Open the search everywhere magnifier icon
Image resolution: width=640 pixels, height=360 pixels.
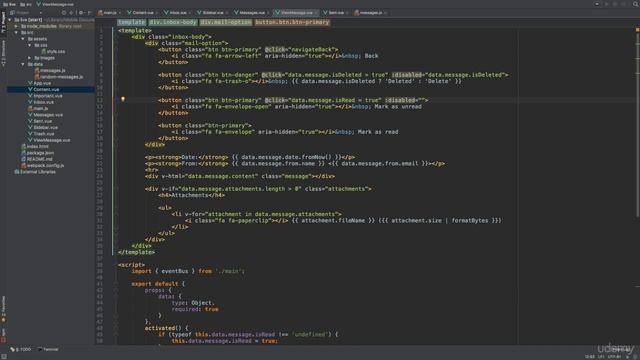click(636, 4)
